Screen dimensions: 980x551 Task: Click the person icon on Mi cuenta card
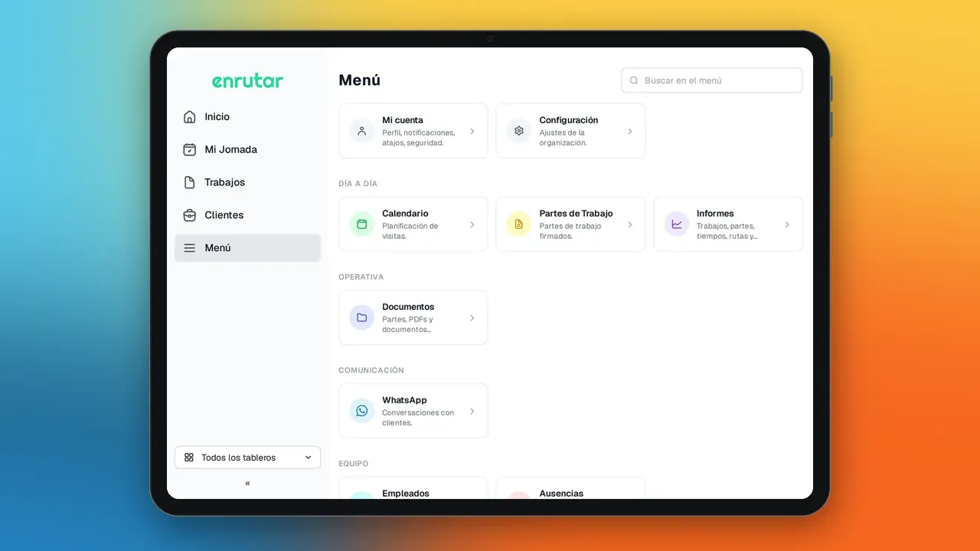click(x=362, y=131)
